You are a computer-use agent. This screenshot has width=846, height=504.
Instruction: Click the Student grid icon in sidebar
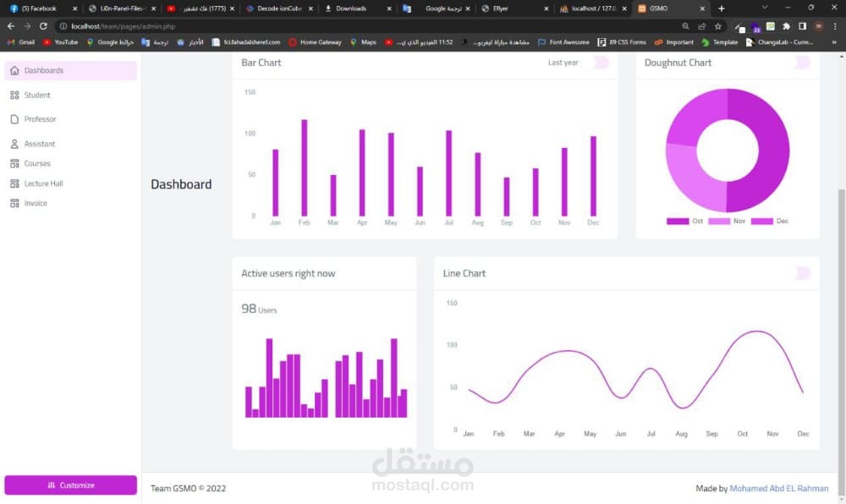click(x=14, y=95)
